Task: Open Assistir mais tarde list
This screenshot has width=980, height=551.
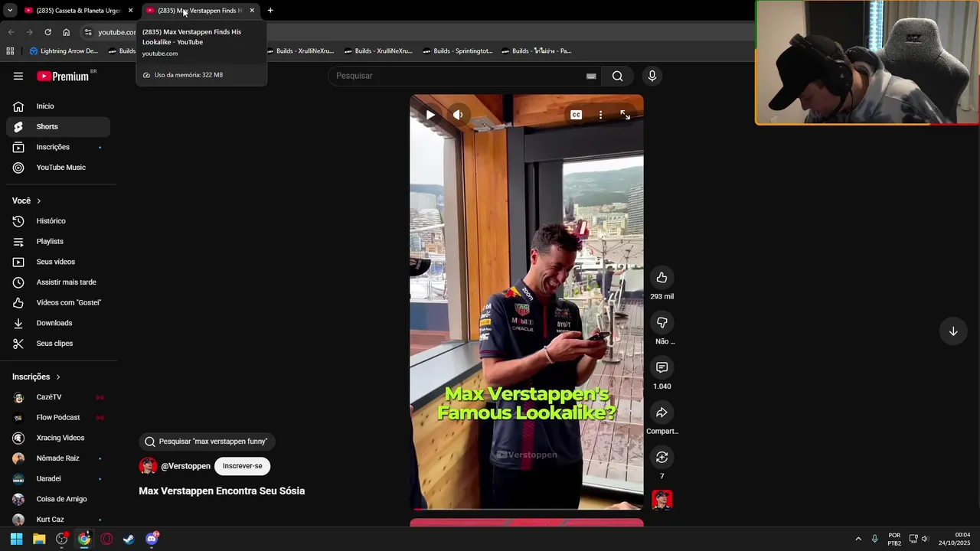Action: pos(58,282)
